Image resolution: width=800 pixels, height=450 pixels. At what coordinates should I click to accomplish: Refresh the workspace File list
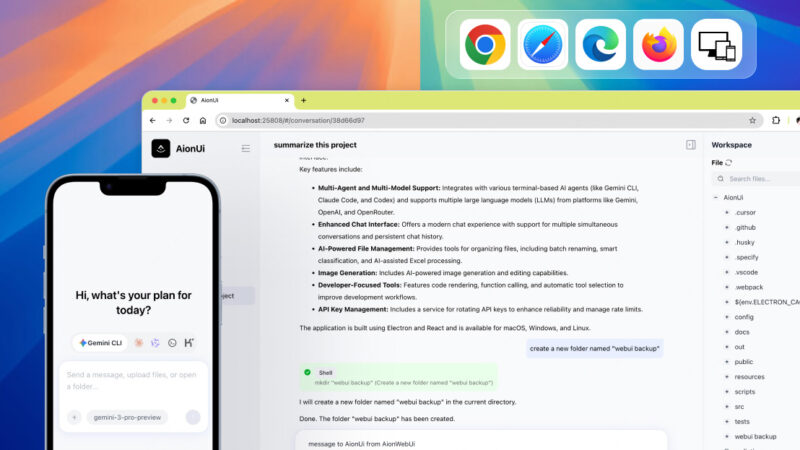click(729, 162)
